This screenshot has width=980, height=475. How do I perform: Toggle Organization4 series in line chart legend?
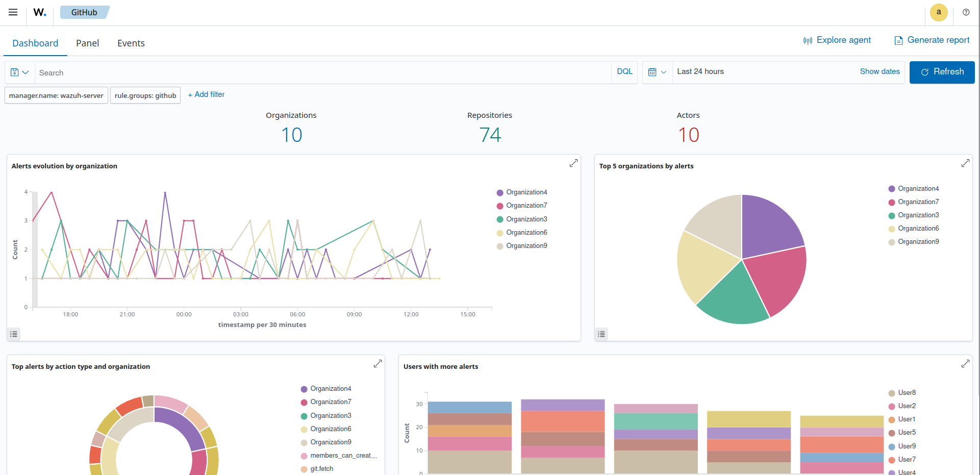click(526, 192)
